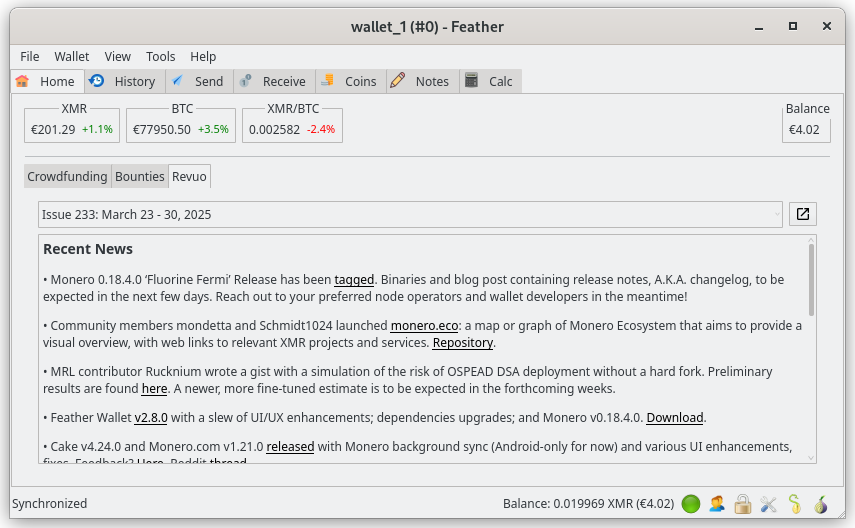Click the green connection status icon

pos(691,503)
